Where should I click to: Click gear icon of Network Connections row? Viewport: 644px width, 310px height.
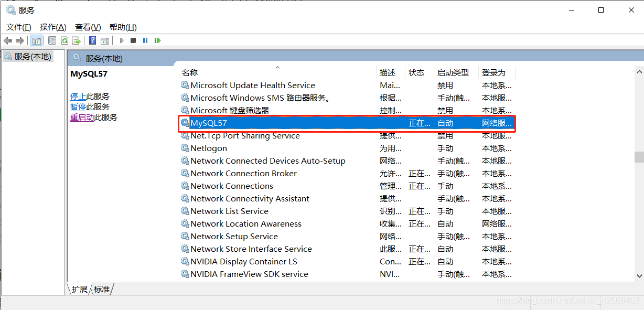185,186
